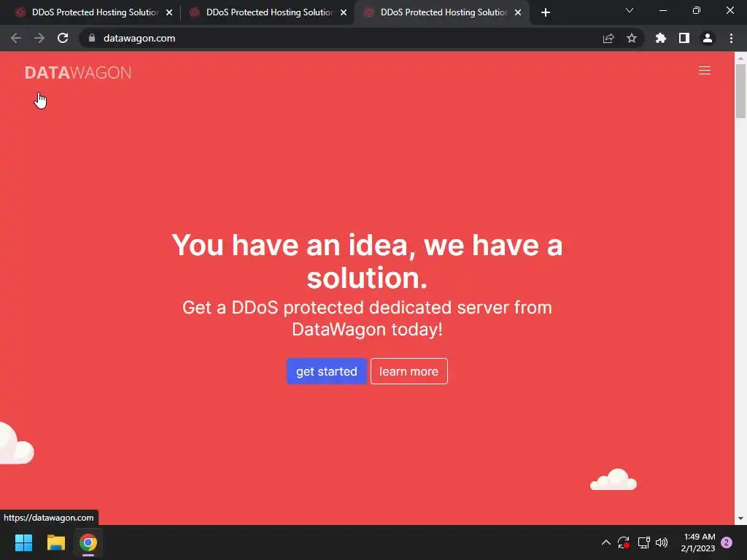Toggle the browser side panel icon

684,38
